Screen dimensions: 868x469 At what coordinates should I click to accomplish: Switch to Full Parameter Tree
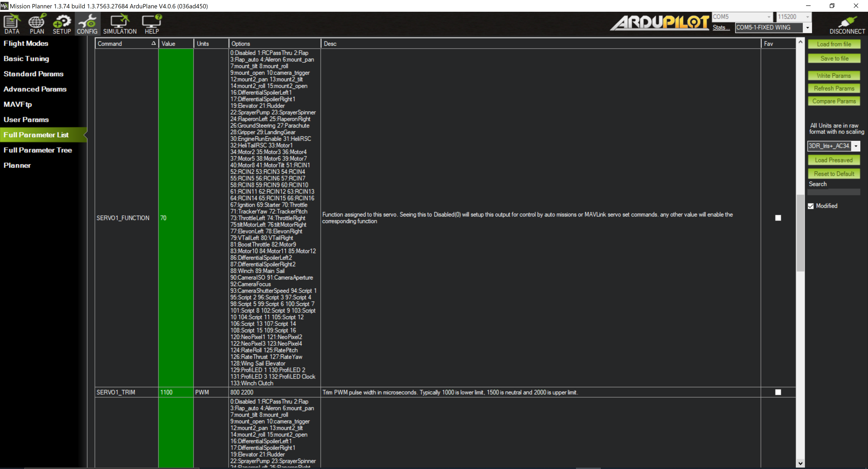tap(38, 150)
